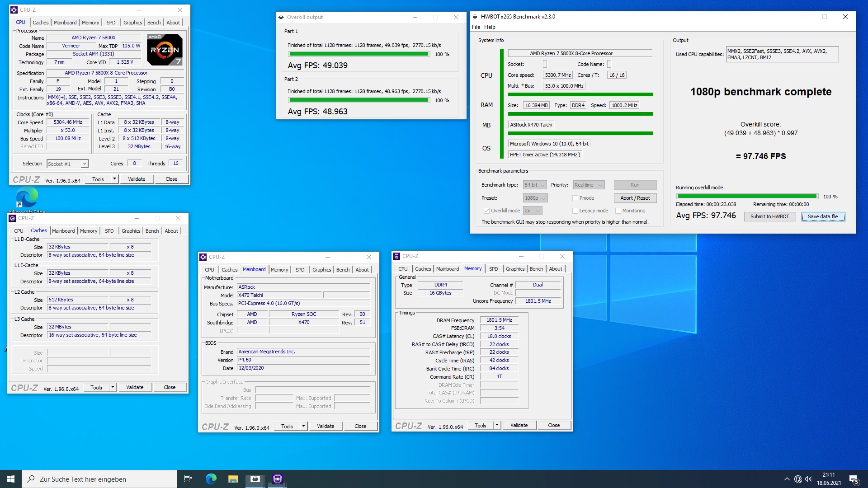Expand Tools arrow in CPU-Z Caches window
The image size is (868, 488).
tap(113, 387)
